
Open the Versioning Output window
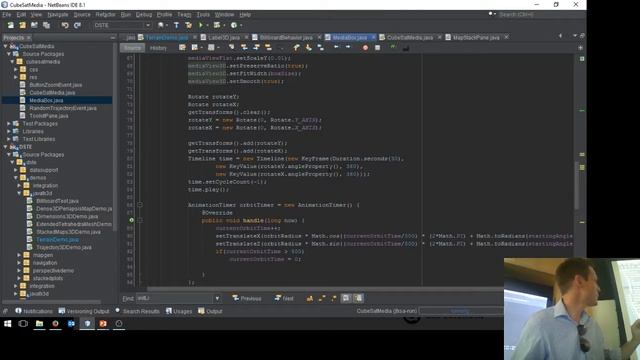point(84,311)
